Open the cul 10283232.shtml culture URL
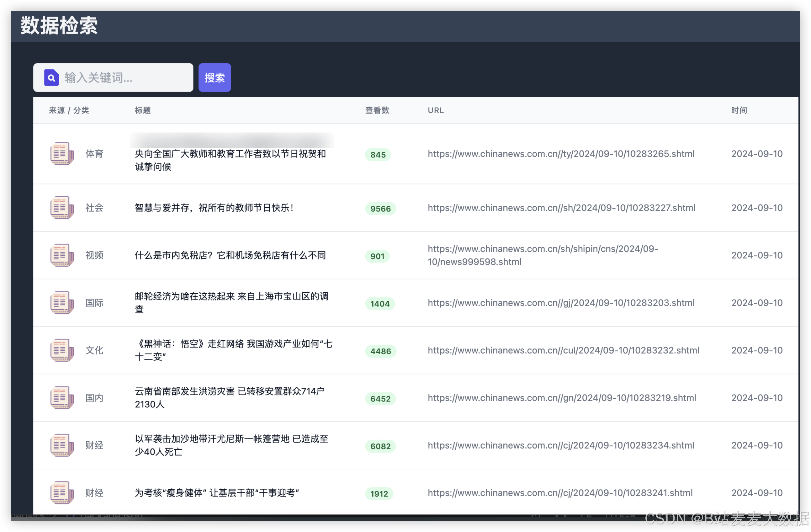This screenshot has height=532, width=811. pos(563,350)
